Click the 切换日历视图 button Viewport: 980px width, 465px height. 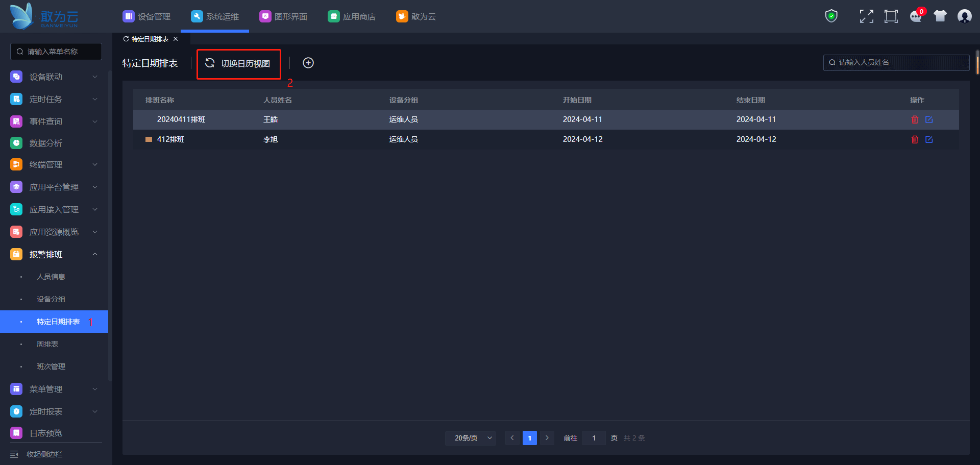(x=239, y=63)
